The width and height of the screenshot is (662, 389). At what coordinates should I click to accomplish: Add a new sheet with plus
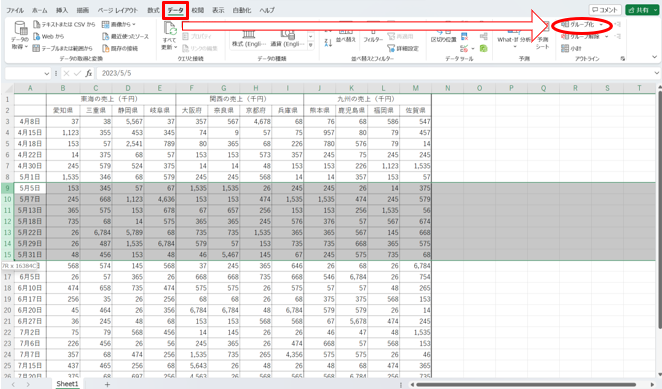tap(107, 384)
